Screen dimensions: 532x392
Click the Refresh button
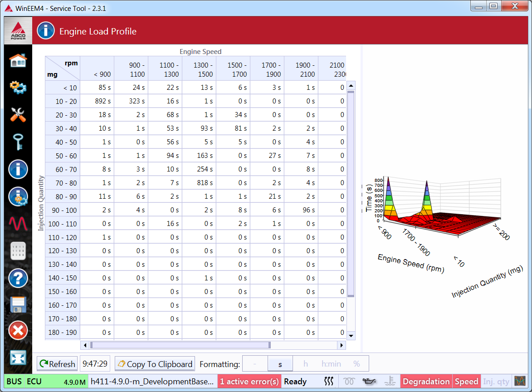(x=57, y=364)
